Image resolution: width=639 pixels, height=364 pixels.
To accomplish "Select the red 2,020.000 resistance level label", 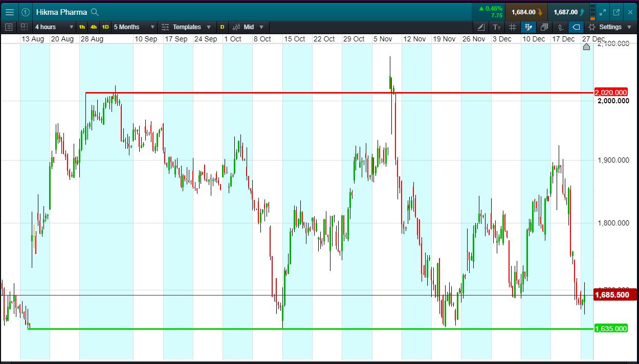I will 611,93.
